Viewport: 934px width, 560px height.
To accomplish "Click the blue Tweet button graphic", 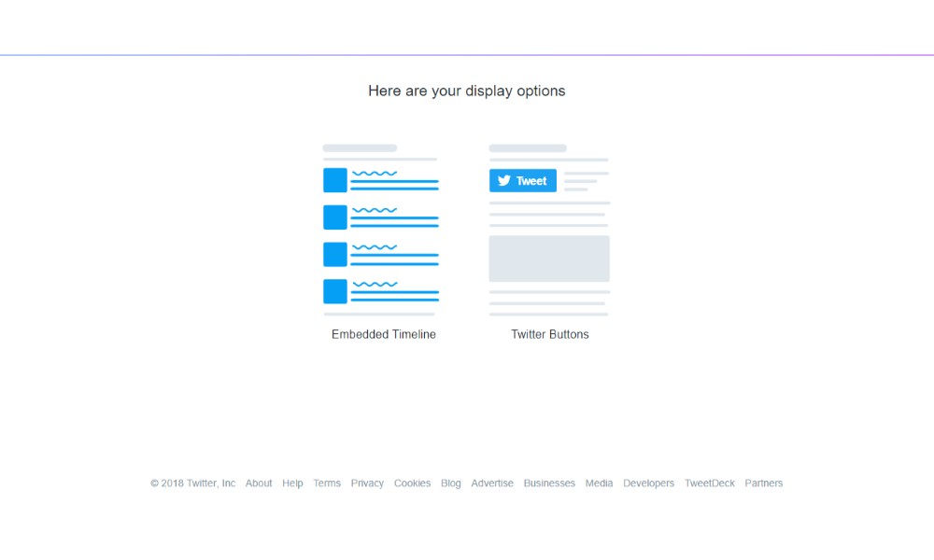I will point(523,180).
